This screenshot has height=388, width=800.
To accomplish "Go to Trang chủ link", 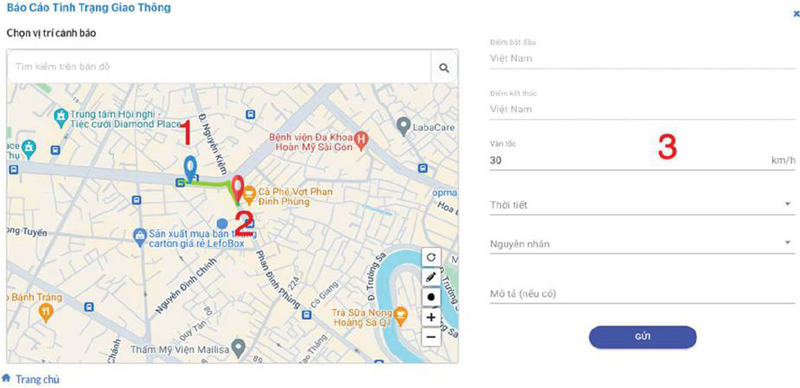I will (37, 379).
